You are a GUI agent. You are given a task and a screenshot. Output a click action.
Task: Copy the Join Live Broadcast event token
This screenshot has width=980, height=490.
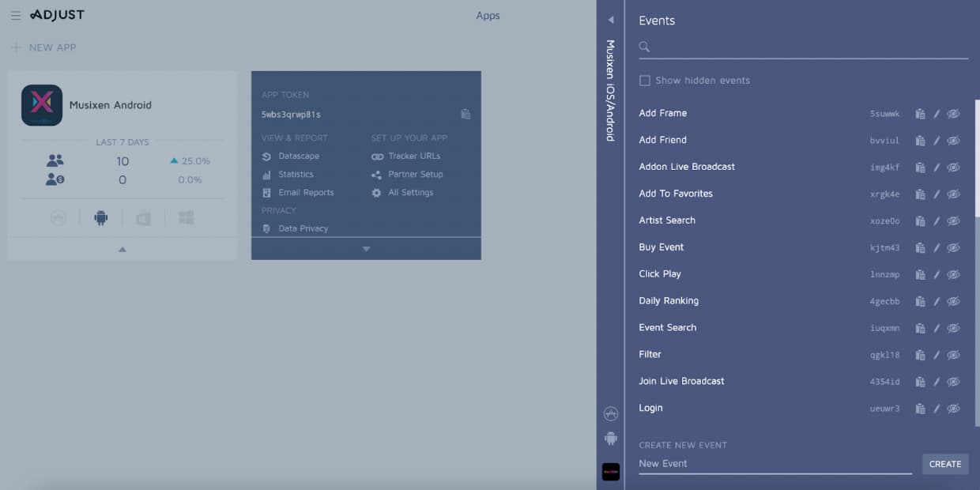pos(920,383)
